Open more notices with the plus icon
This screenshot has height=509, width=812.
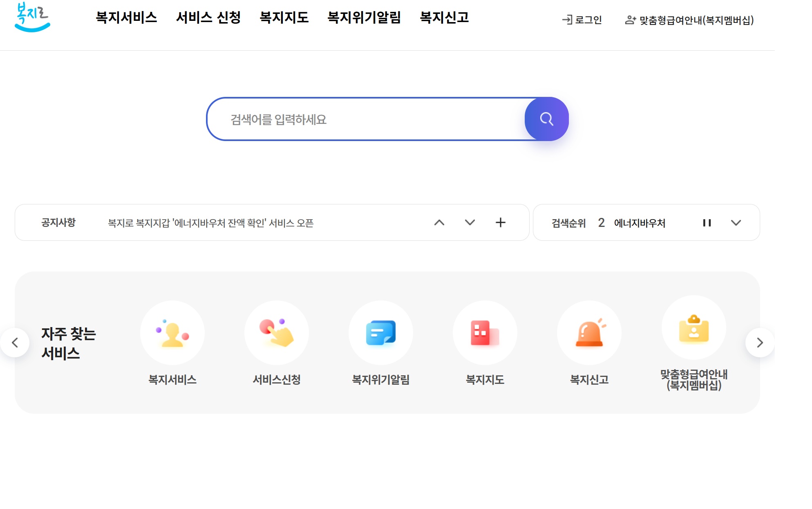click(x=501, y=223)
